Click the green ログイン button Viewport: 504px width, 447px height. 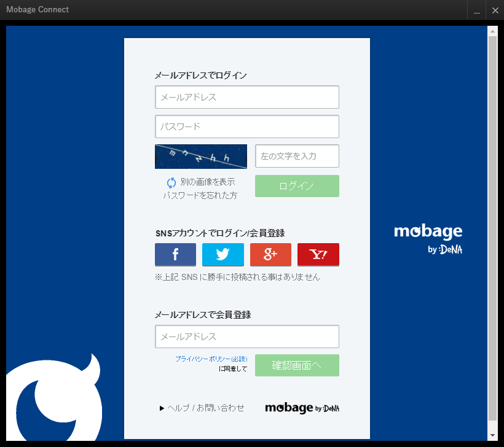(x=297, y=186)
